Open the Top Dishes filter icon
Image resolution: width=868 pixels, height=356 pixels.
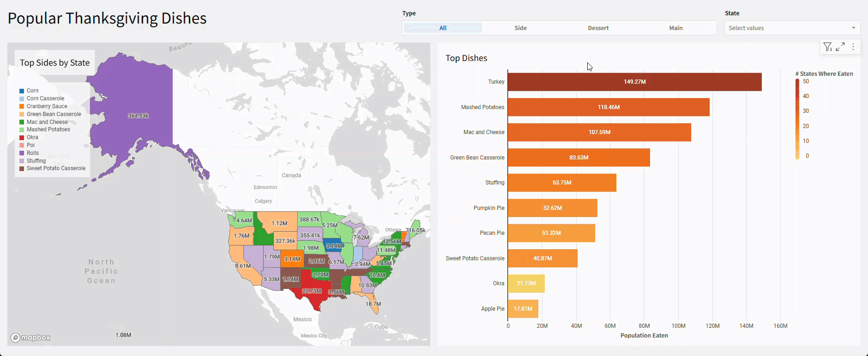tap(827, 47)
